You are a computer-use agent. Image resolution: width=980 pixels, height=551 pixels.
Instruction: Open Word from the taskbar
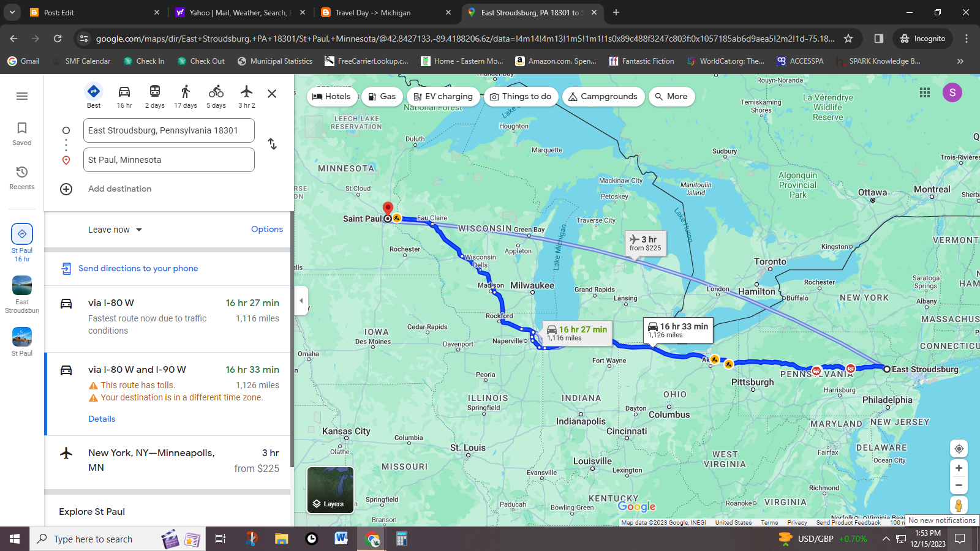point(341,539)
